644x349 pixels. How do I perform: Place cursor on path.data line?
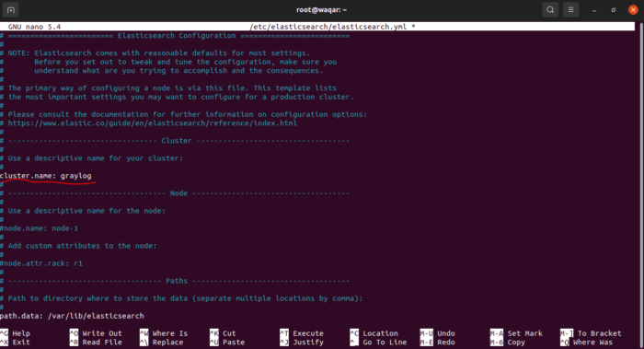click(73, 316)
